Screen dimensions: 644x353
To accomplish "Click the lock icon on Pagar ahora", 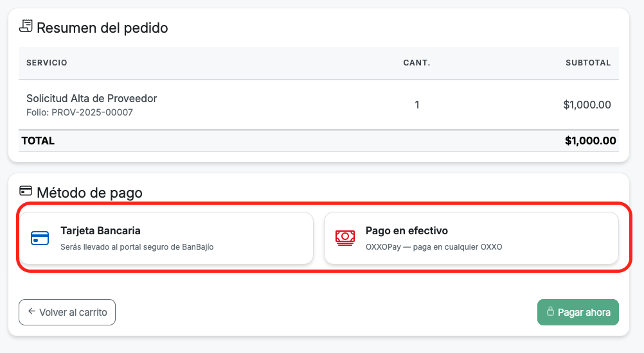I will click(x=550, y=311).
